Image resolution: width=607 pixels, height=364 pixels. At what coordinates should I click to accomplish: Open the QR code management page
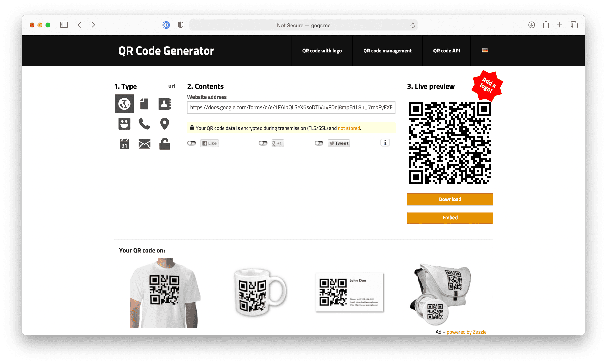coord(387,51)
